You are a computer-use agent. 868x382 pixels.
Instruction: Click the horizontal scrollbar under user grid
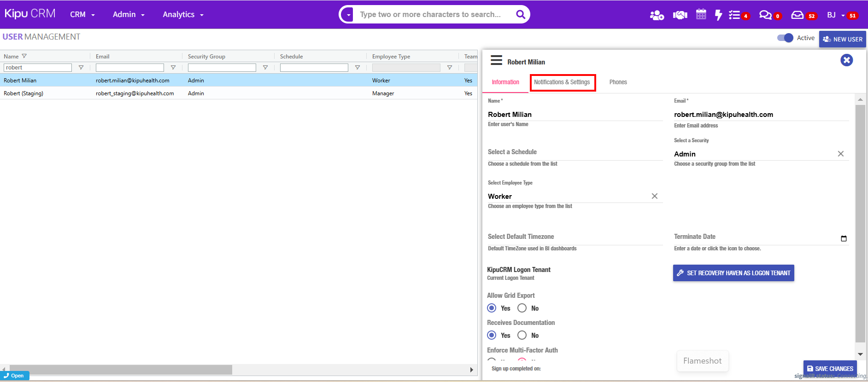[x=121, y=370]
